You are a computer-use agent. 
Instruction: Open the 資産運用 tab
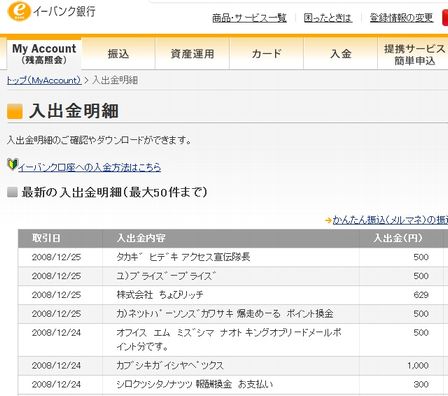click(192, 54)
